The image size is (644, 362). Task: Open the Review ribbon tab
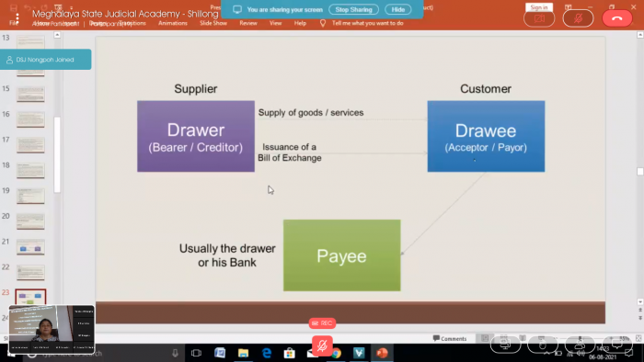[x=248, y=23]
